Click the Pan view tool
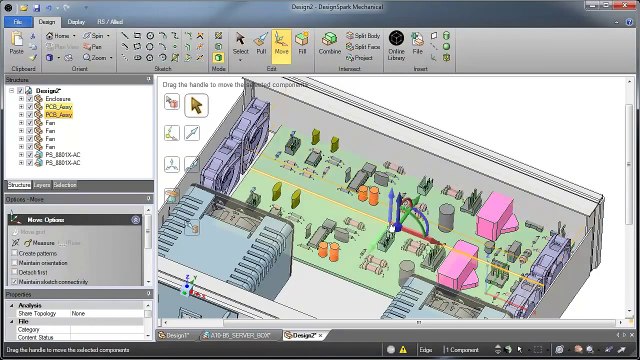Image resolution: width=640 pixels, height=360 pixels. [x=92, y=47]
